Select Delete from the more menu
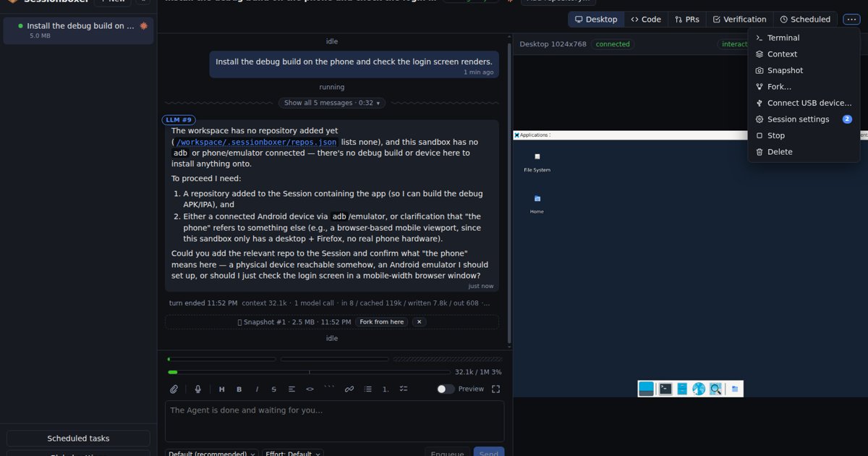This screenshot has width=868, height=456. point(804,152)
